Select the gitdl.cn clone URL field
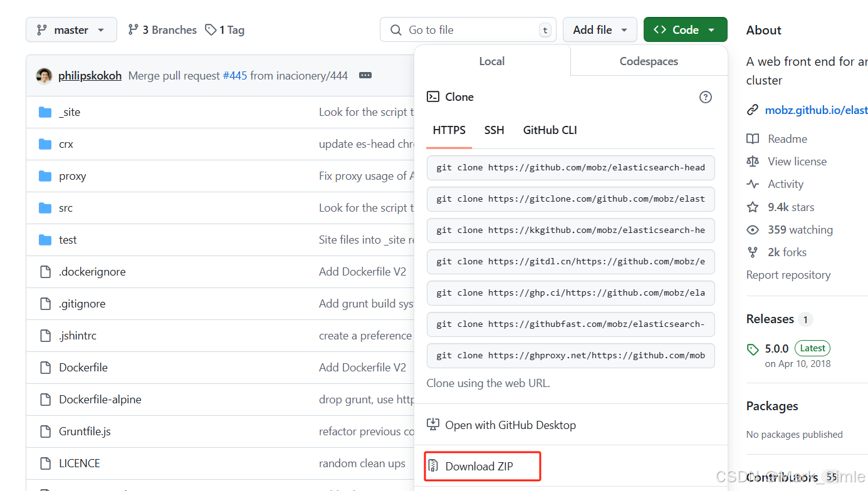This screenshot has height=491, width=868. (571, 262)
